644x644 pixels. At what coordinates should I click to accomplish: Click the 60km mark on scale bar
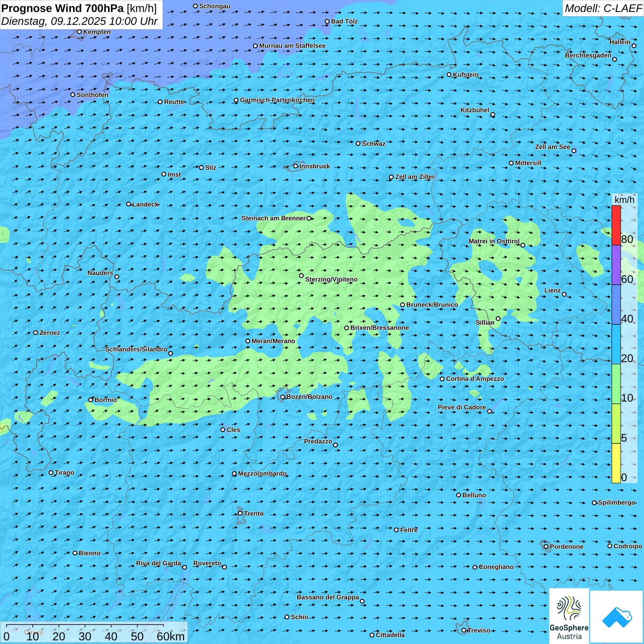tap(170, 636)
